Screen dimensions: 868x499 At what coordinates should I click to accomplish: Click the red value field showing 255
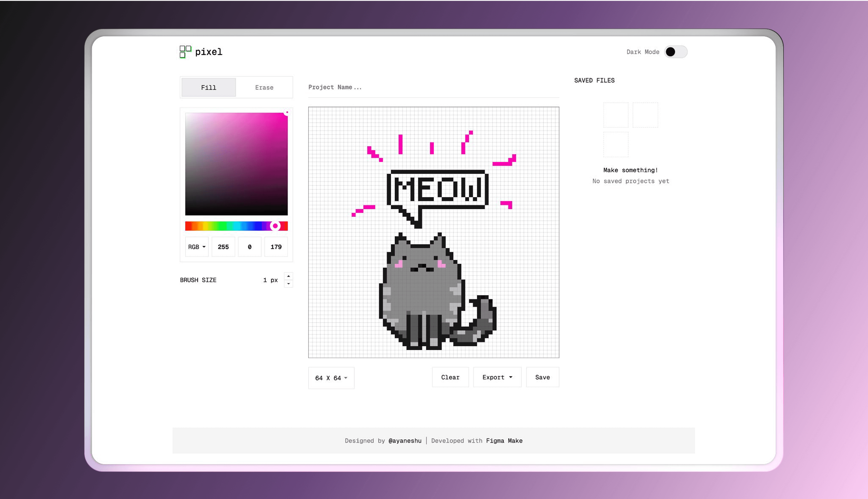pos(223,247)
